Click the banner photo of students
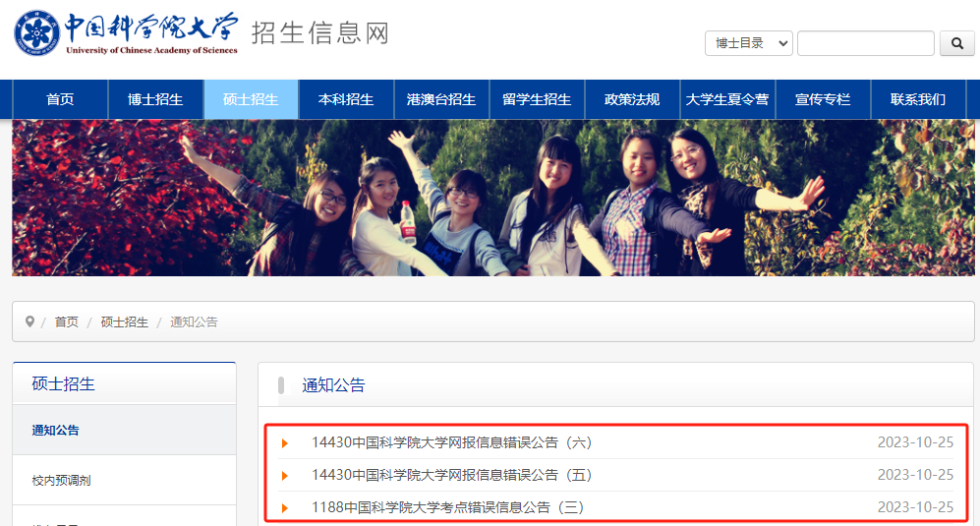The width and height of the screenshot is (980, 526). [x=493, y=198]
